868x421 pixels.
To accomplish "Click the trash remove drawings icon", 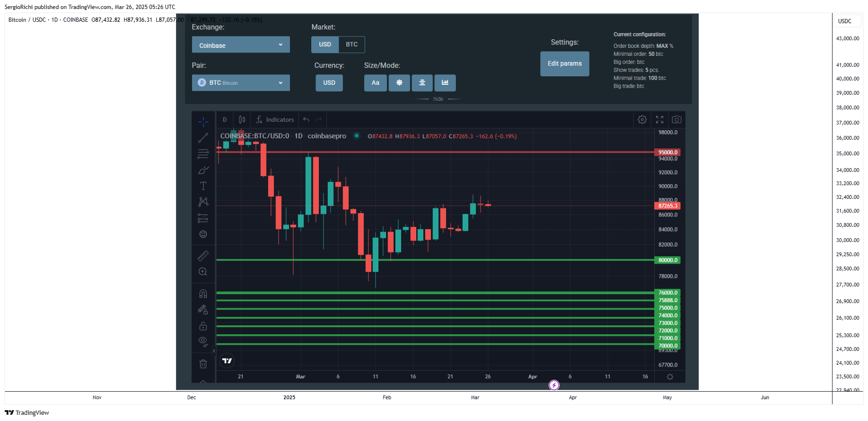I will click(x=203, y=364).
